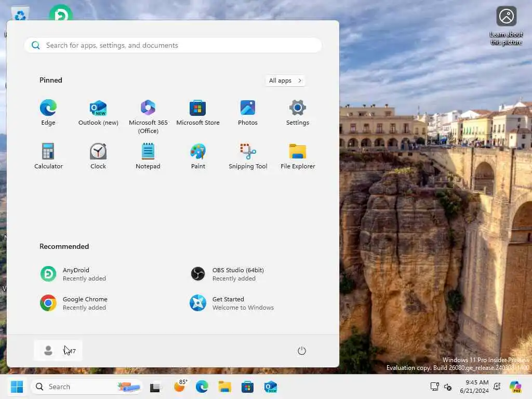Launch the Calculator app
The image size is (532, 399).
tap(48, 157)
